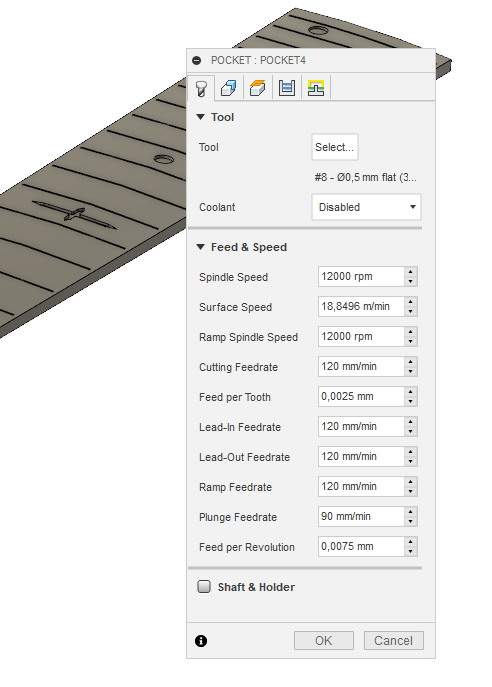Screen dimensions: 492x687
Task: Open the Linking tab icon
Action: 316,88
